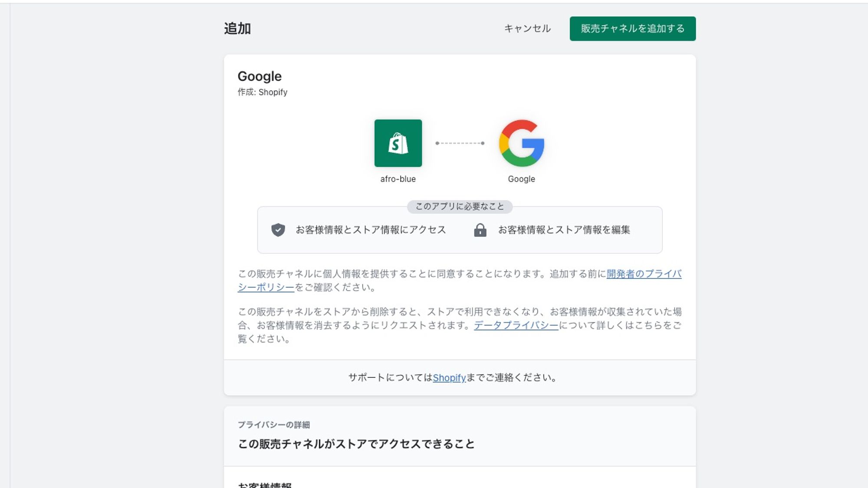Click お客様情報とストア情報を編集 text

[x=564, y=230]
